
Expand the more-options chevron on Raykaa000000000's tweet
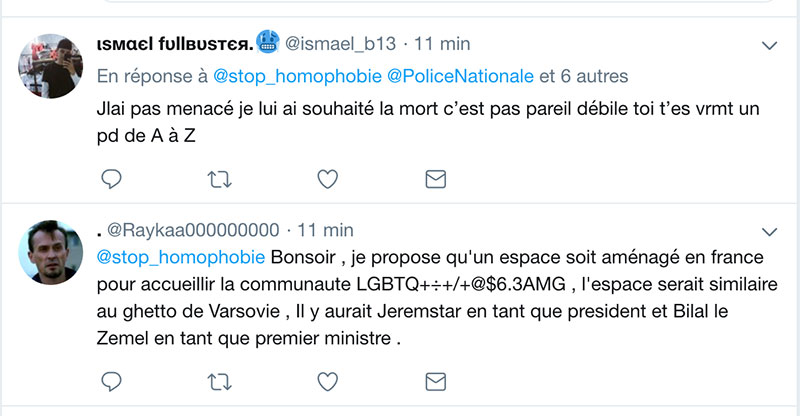click(x=770, y=229)
